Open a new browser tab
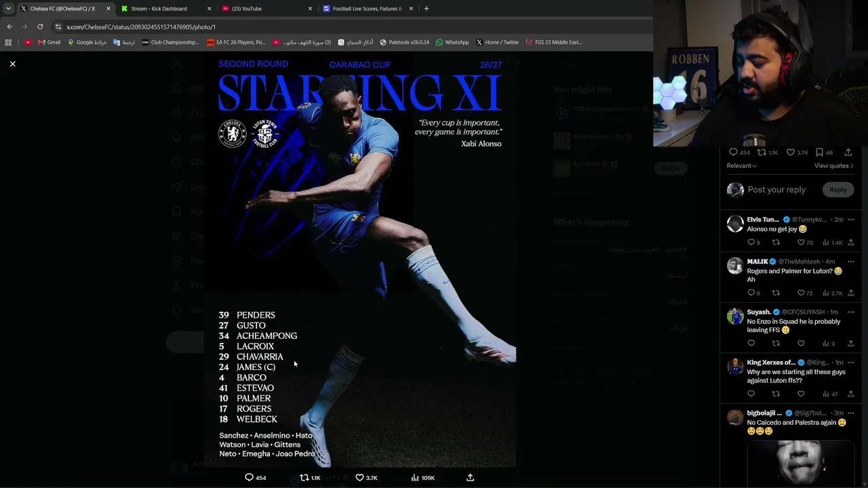This screenshot has height=488, width=868. pyautogui.click(x=427, y=9)
